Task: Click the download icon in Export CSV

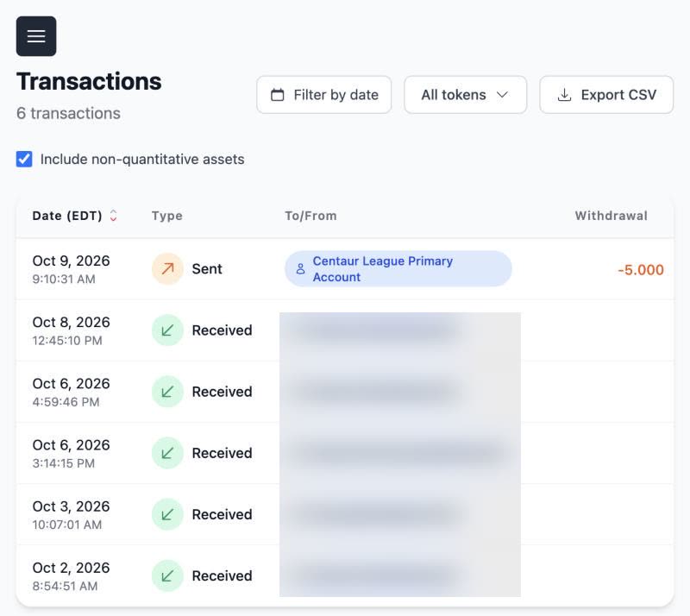Action: pyautogui.click(x=564, y=95)
